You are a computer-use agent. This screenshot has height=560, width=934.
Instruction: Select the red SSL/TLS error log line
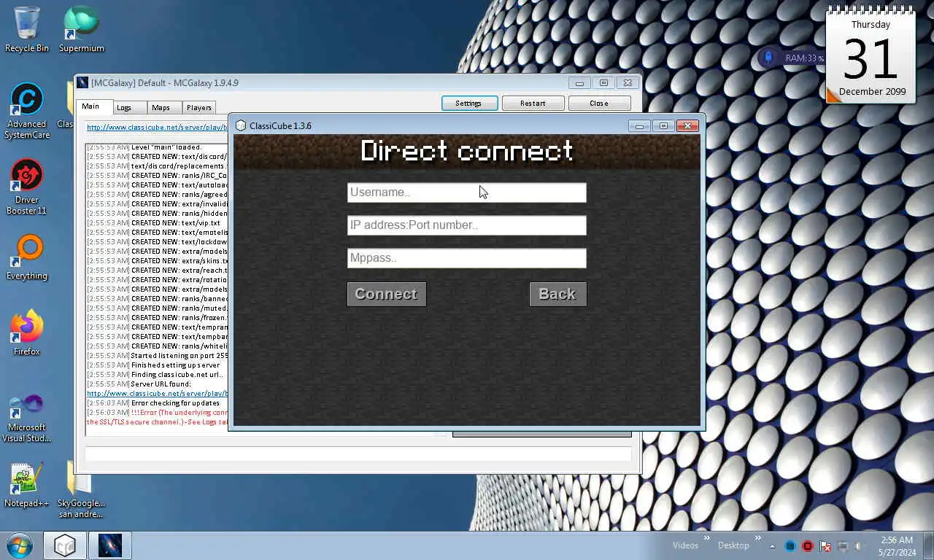(x=157, y=417)
